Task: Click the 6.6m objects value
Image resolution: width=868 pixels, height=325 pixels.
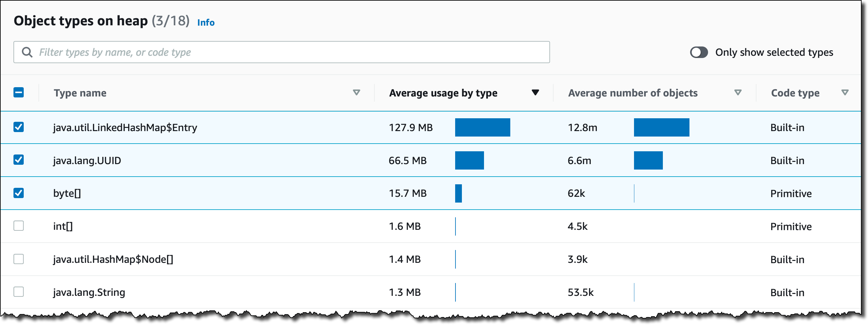Action: (x=580, y=161)
